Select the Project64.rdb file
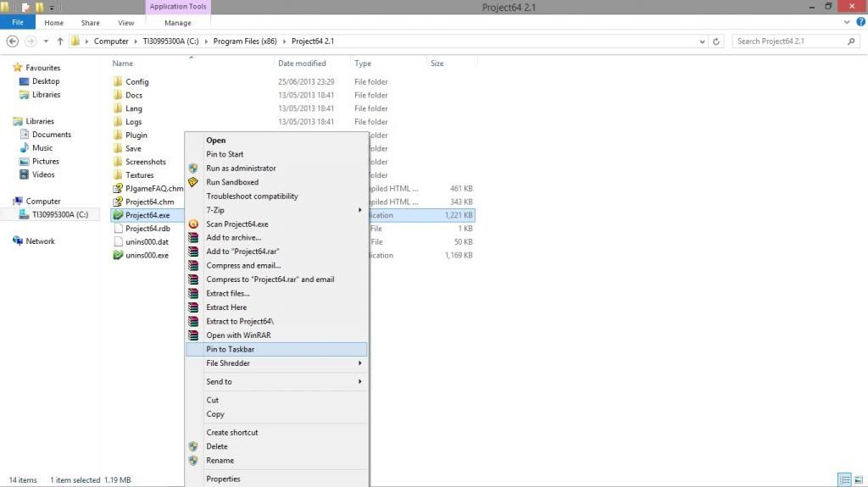This screenshot has height=487, width=868. click(147, 229)
